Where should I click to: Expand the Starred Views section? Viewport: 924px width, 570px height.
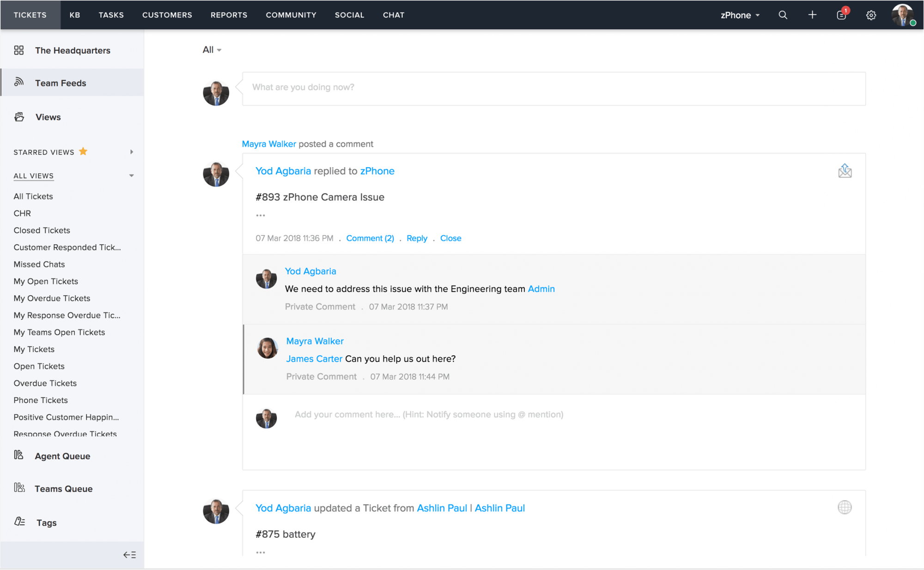click(x=131, y=152)
